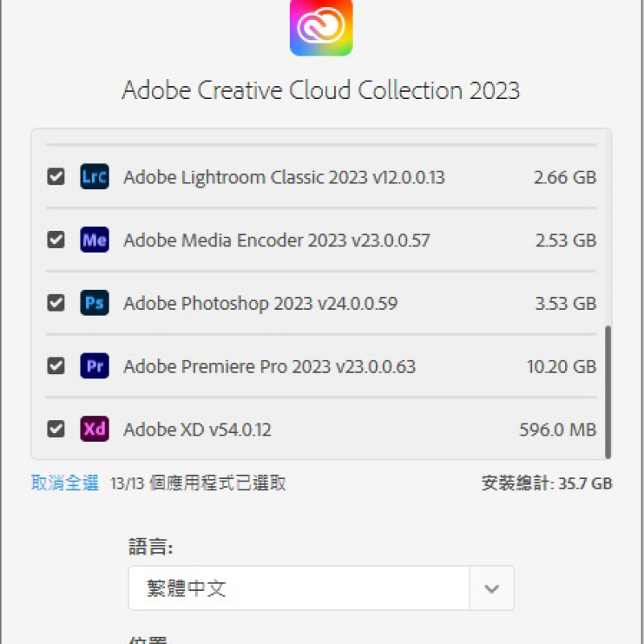Click 取消全選 to deselect all apps
The width and height of the screenshot is (644, 644).
pos(65,483)
